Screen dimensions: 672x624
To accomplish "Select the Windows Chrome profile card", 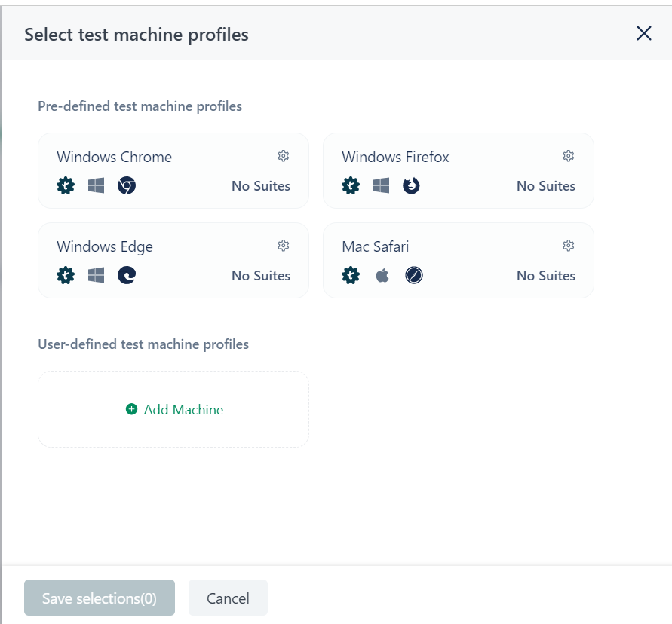I will click(173, 170).
